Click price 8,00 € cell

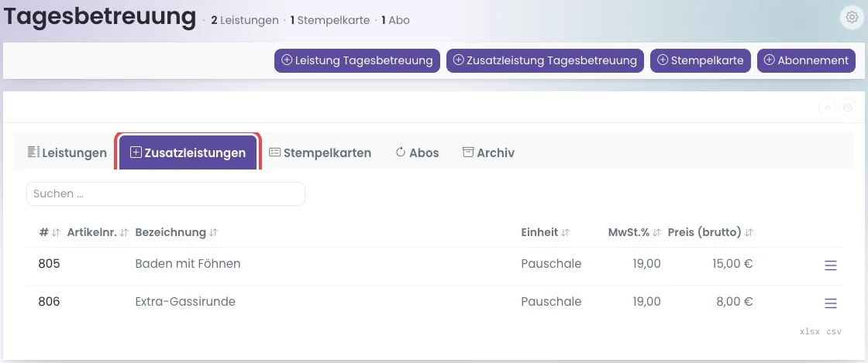(735, 302)
